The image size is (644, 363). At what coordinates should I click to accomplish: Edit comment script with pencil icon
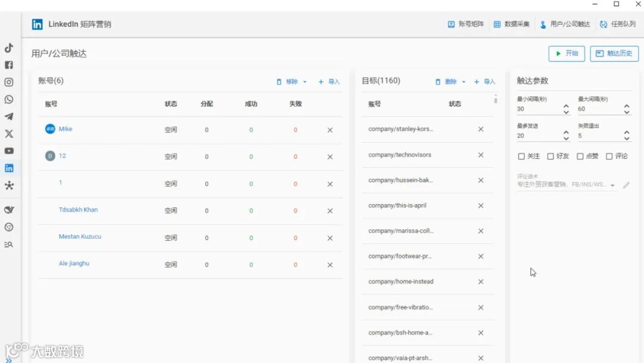click(626, 185)
